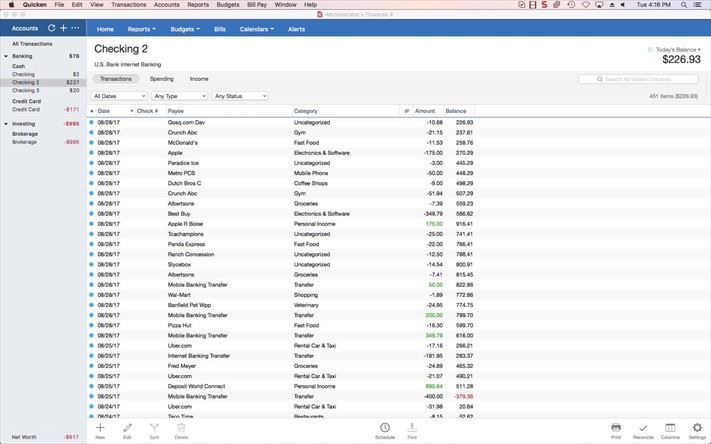This screenshot has height=444, width=711.
Task: Click the Print icon
Action: [x=616, y=430]
